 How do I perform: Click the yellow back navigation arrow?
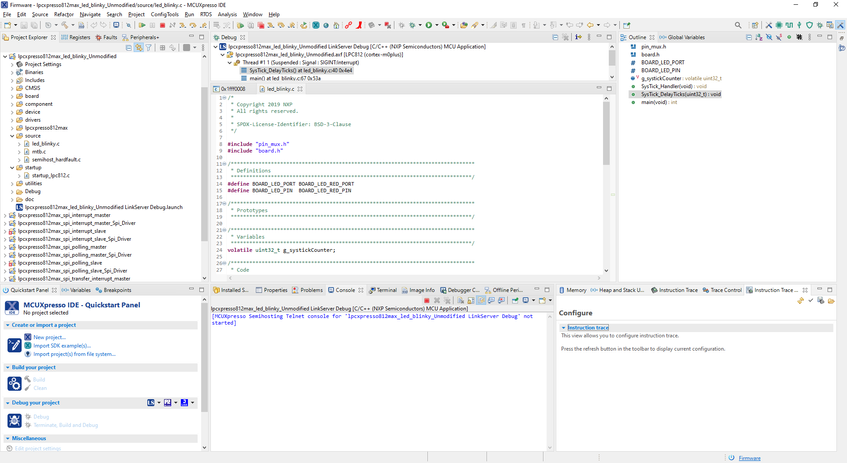tap(590, 25)
